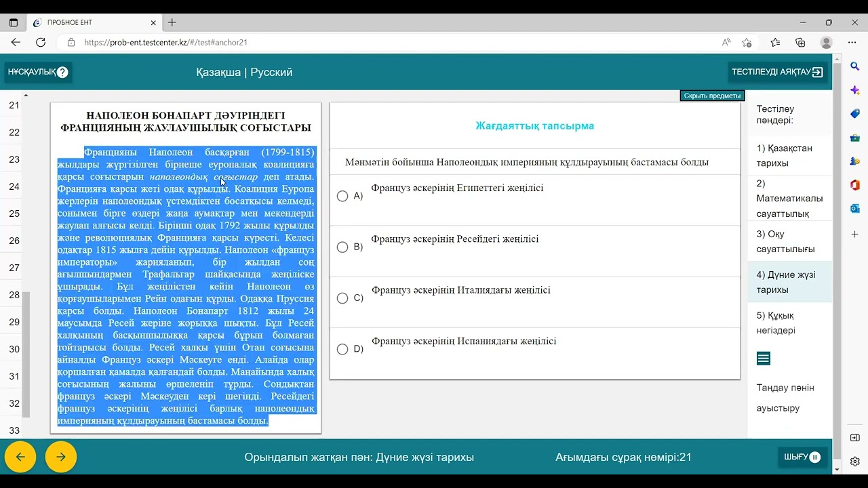Open the Нұсқаулық help button
Viewport: 868px width, 488px height.
pos(38,72)
